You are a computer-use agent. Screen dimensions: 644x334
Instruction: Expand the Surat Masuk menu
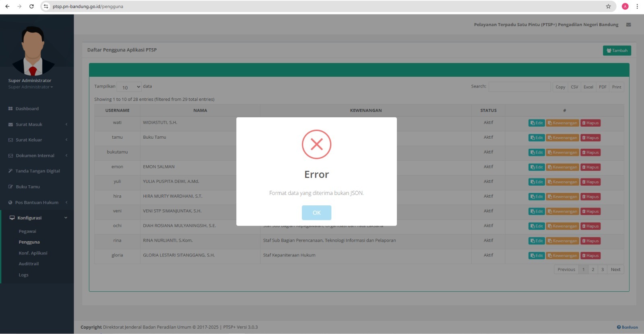[37, 125]
